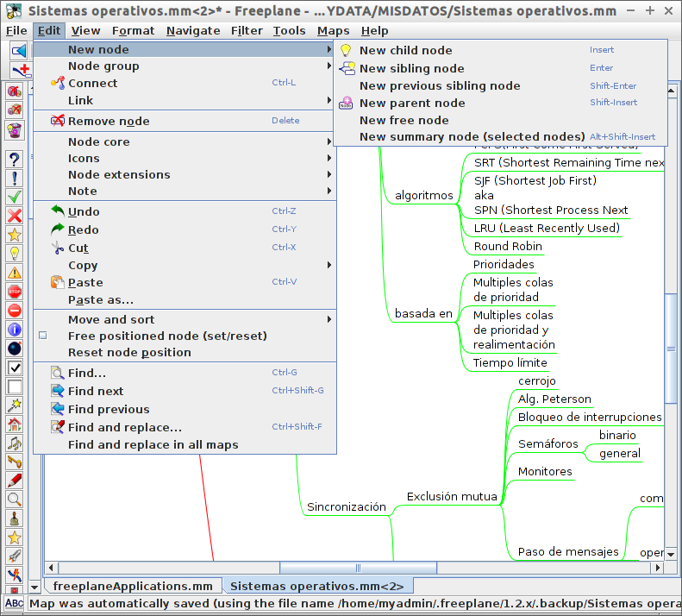Click Find and replace... entry

click(x=185, y=428)
